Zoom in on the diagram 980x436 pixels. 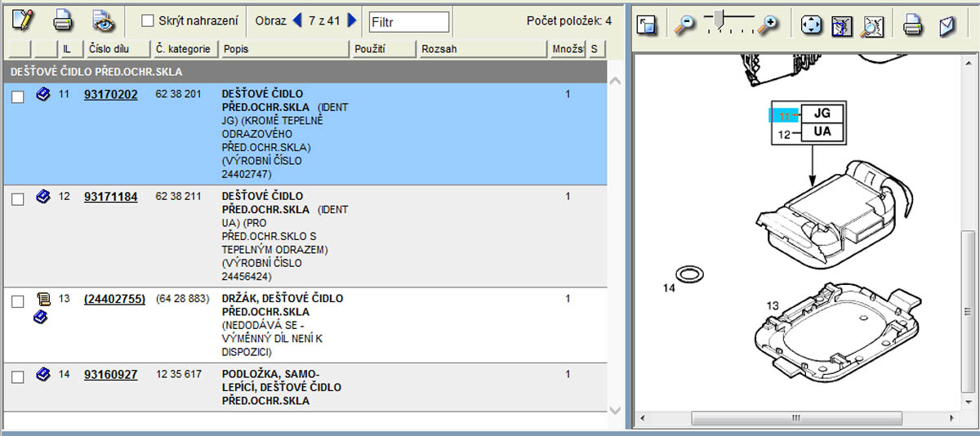pos(767,25)
